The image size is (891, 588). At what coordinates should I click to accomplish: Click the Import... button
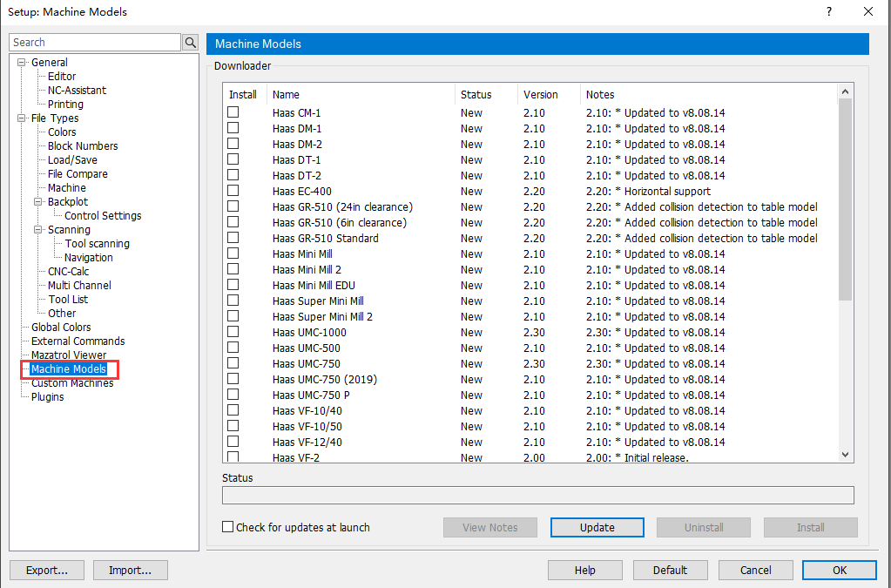click(x=130, y=570)
